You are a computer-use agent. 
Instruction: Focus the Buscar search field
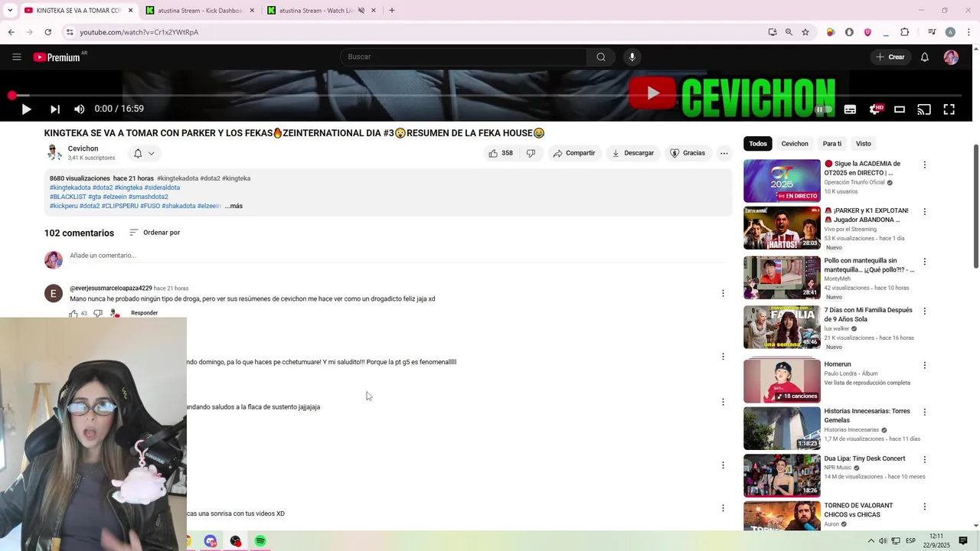[x=464, y=57]
